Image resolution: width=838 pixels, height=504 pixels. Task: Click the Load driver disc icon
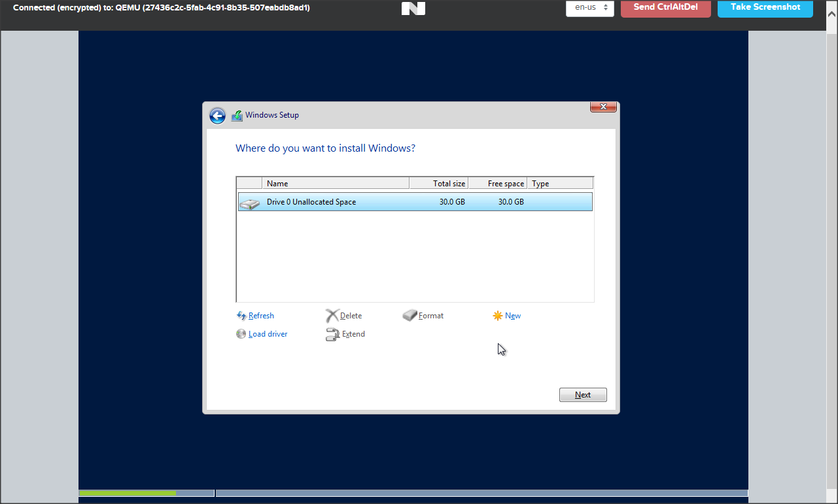[x=241, y=334]
